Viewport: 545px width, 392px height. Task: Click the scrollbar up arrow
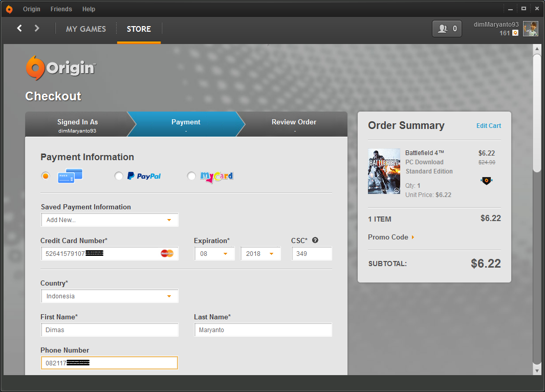pos(537,49)
